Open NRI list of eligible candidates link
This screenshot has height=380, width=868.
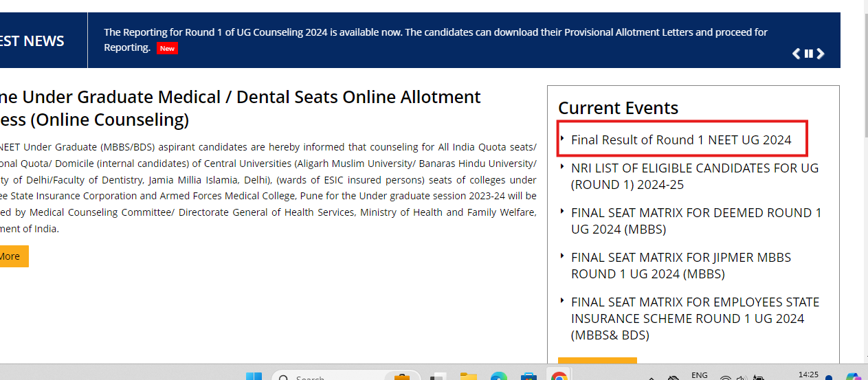point(694,176)
